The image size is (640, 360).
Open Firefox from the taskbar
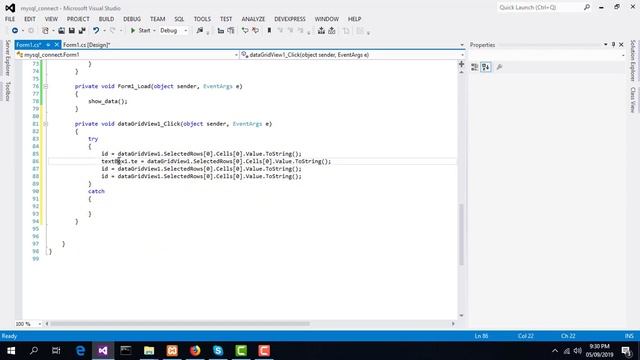coord(195,351)
